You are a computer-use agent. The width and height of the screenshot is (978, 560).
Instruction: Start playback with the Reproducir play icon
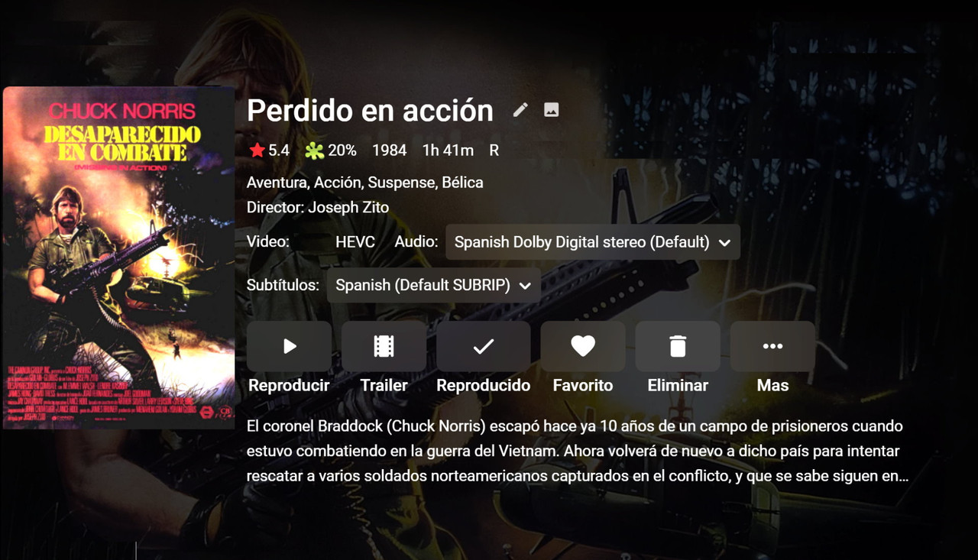pyautogui.click(x=289, y=346)
